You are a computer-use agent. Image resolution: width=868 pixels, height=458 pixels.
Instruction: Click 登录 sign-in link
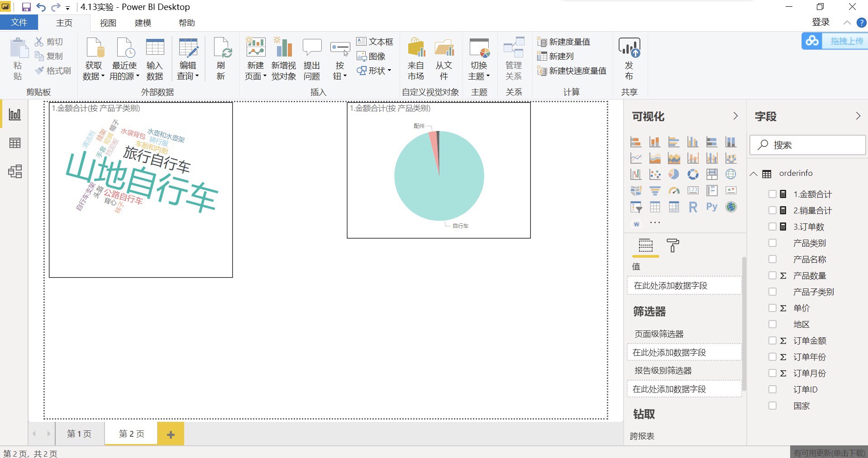(821, 22)
